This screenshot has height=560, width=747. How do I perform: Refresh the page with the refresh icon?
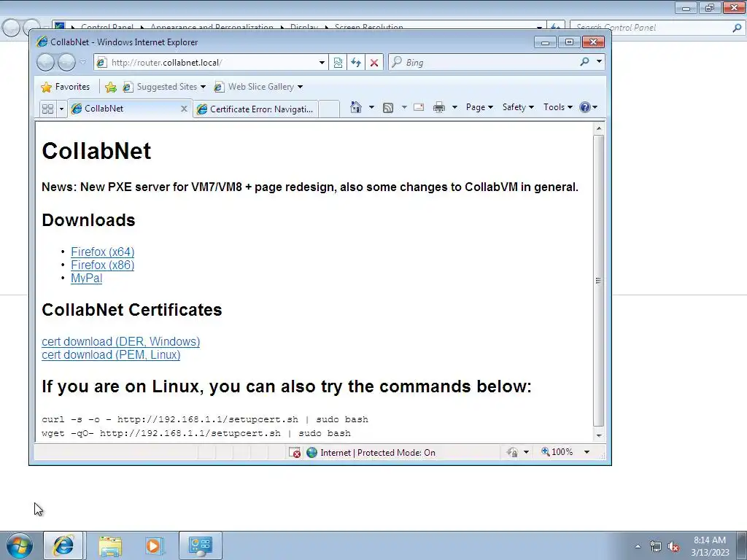pyautogui.click(x=356, y=63)
